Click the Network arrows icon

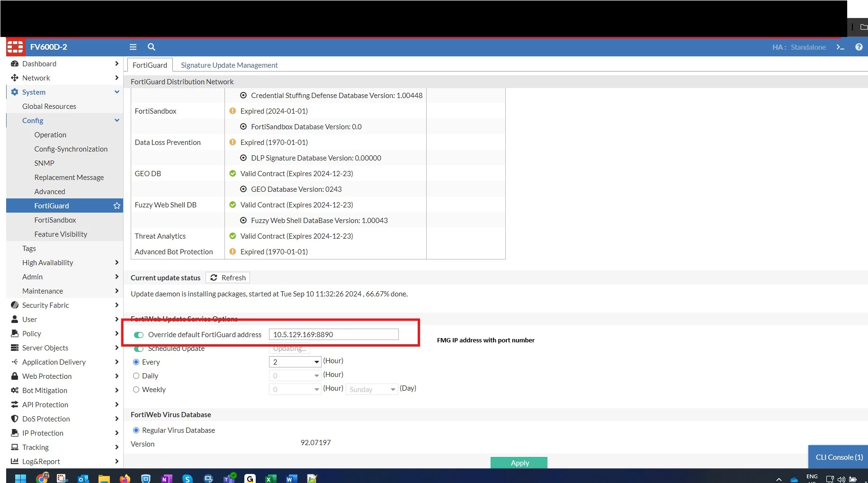tap(15, 78)
